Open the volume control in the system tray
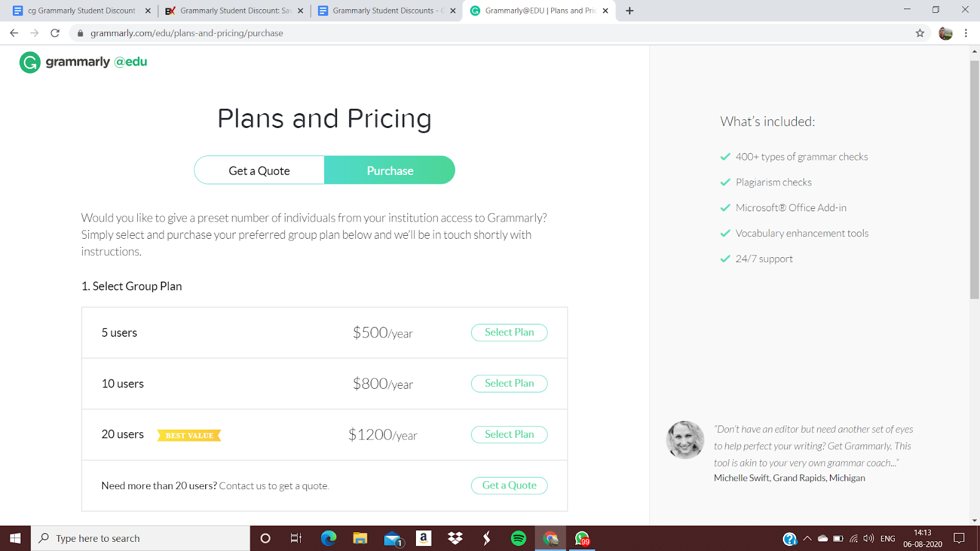 [x=868, y=538]
